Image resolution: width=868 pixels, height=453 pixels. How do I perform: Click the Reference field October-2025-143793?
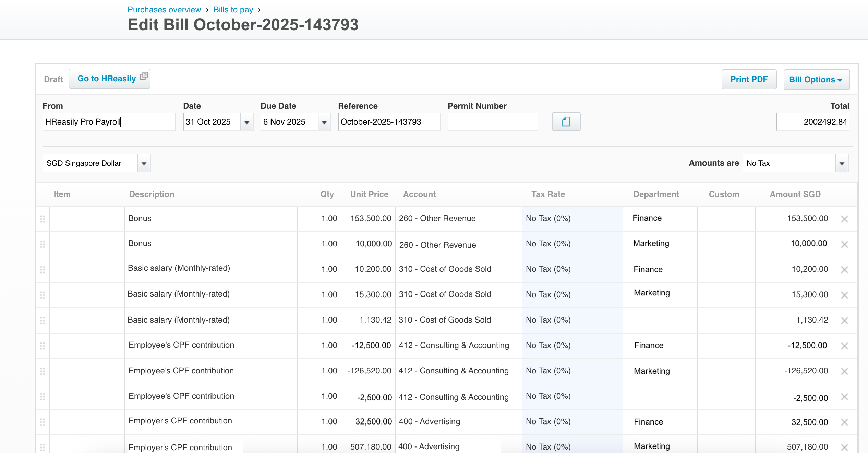click(x=389, y=122)
